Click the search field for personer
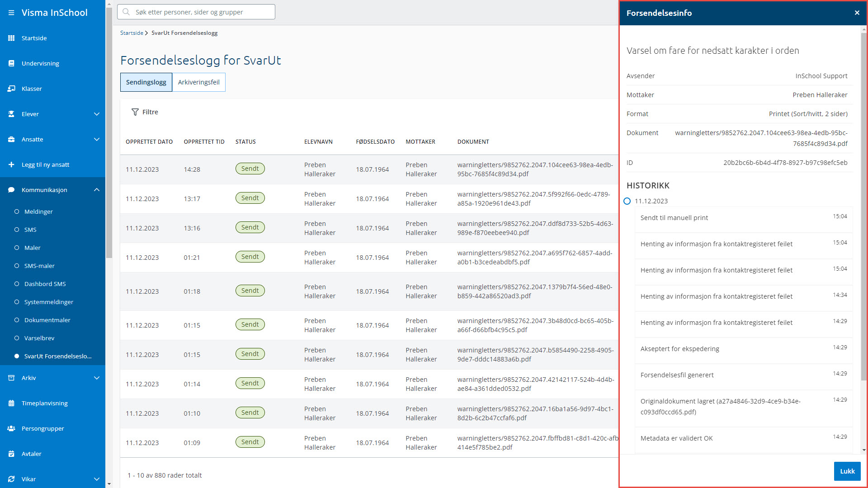 click(x=196, y=12)
